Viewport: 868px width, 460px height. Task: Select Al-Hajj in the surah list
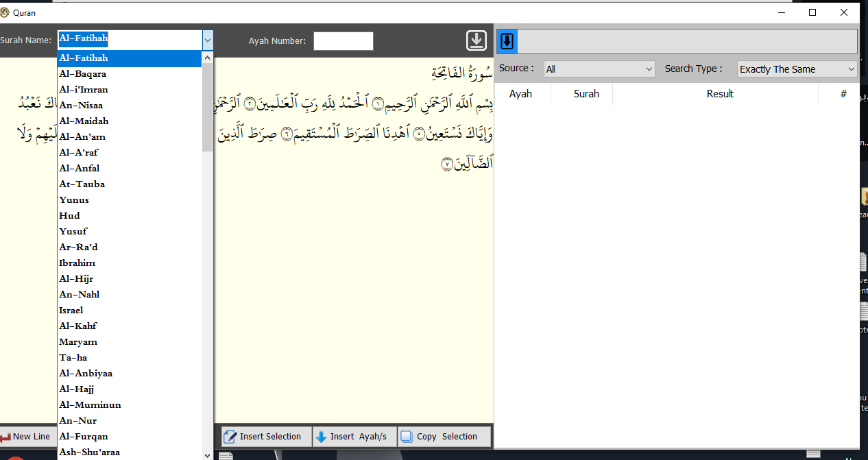click(130, 389)
